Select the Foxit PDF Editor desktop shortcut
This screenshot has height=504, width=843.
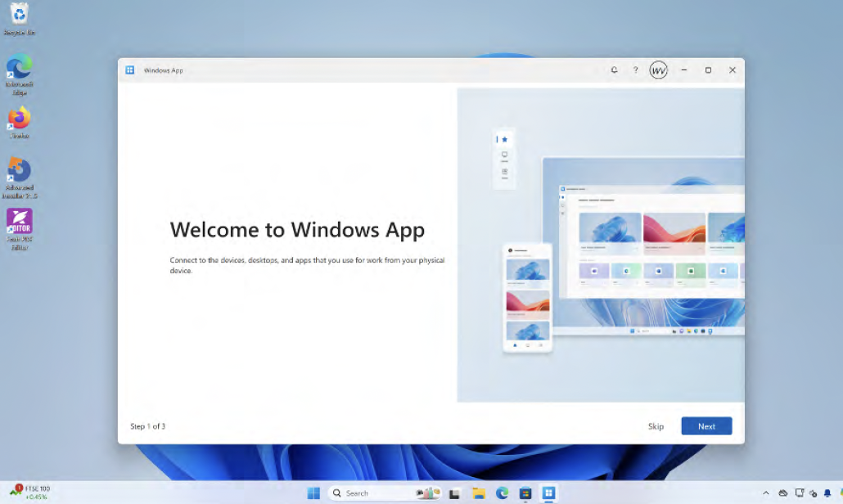[x=20, y=230]
